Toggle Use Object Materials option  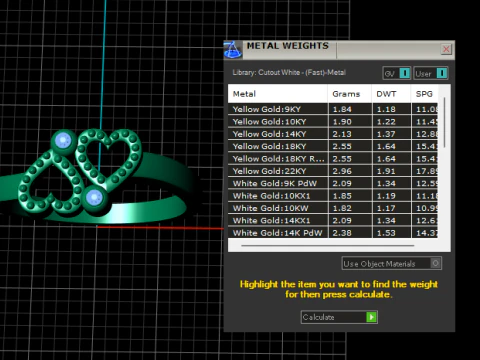pyautogui.click(x=392, y=263)
